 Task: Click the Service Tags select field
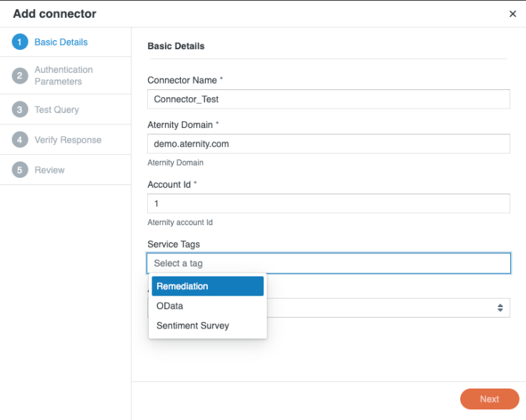329,263
